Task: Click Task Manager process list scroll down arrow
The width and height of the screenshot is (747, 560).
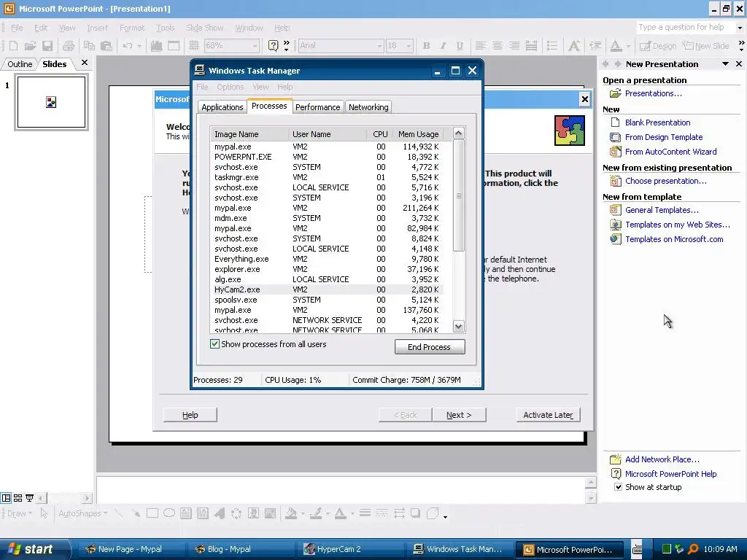Action: coord(458,326)
